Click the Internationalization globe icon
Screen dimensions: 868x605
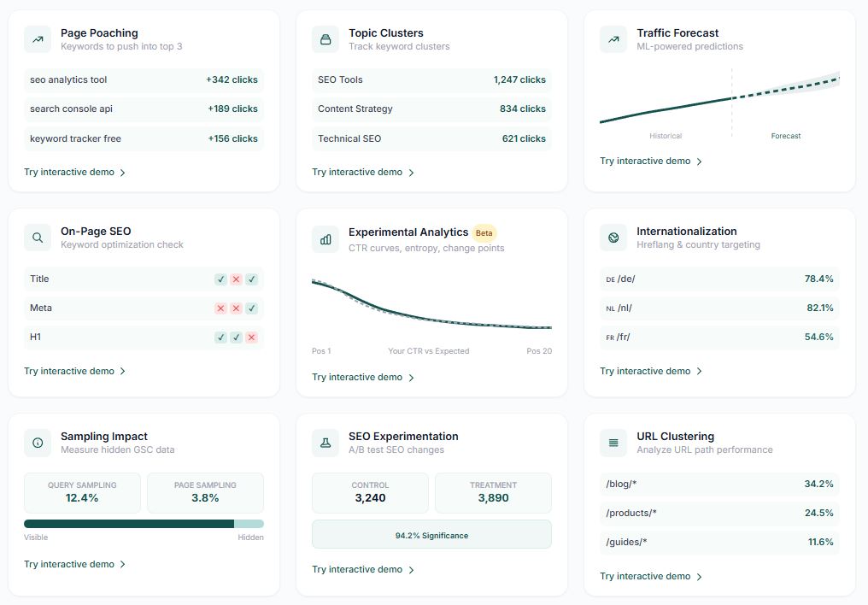[x=613, y=238]
